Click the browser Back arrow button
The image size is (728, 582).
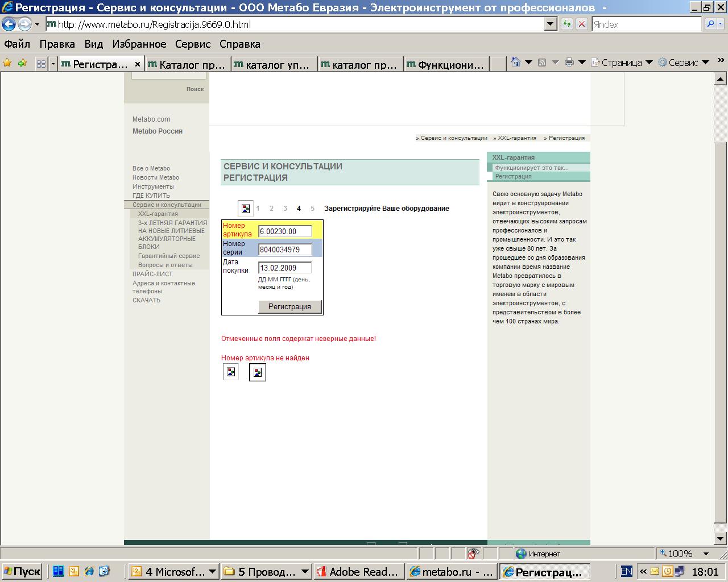click(x=9, y=24)
